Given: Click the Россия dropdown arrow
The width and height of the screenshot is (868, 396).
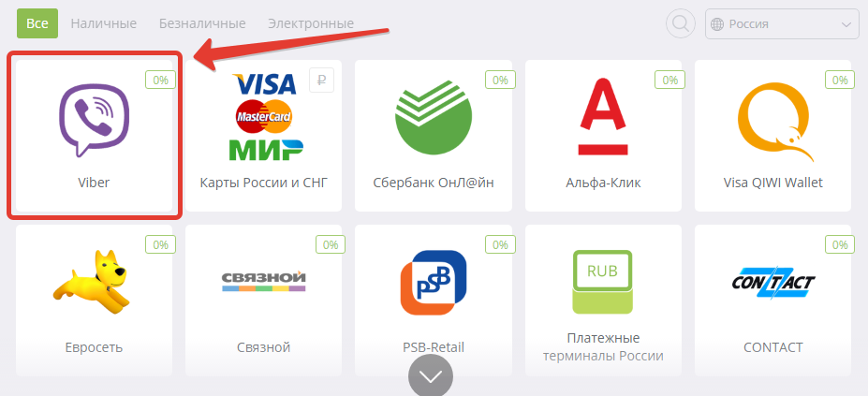Looking at the screenshot, I should (846, 24).
